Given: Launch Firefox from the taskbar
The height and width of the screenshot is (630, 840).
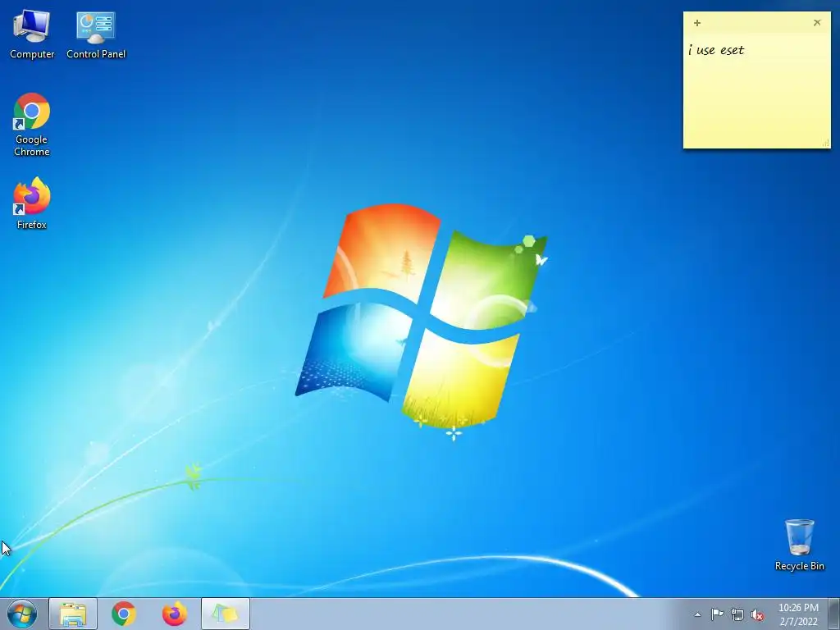Looking at the screenshot, I should click(x=175, y=614).
